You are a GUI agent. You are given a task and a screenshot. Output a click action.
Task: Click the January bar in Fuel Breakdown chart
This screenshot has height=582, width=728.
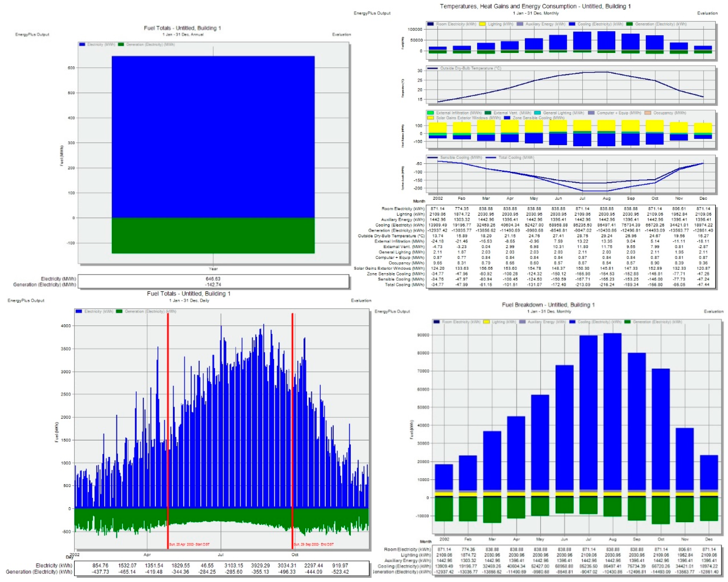(x=444, y=477)
